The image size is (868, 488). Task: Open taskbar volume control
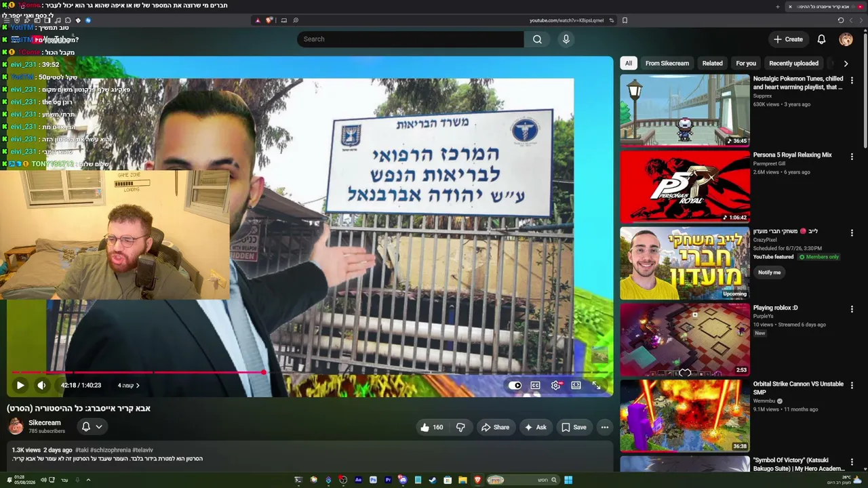pos(43,480)
